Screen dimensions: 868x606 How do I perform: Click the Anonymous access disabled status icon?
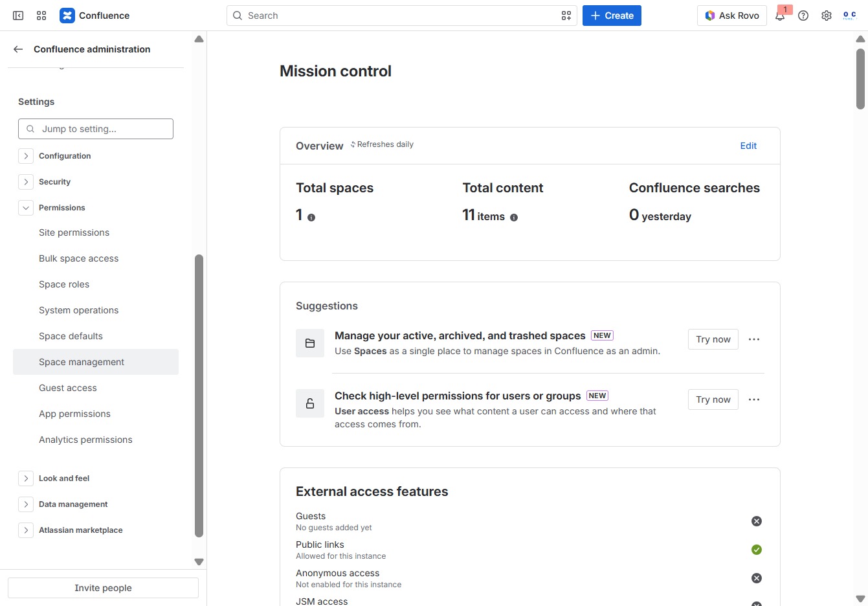tap(757, 578)
